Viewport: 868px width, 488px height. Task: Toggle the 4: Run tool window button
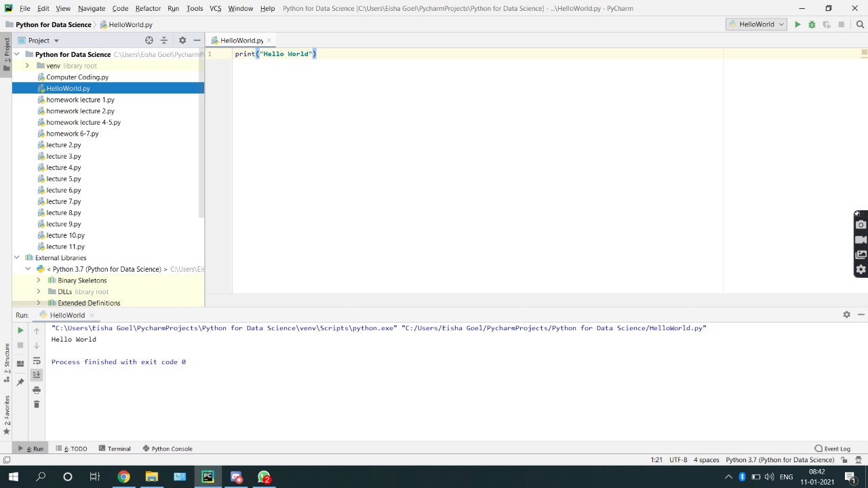31,449
